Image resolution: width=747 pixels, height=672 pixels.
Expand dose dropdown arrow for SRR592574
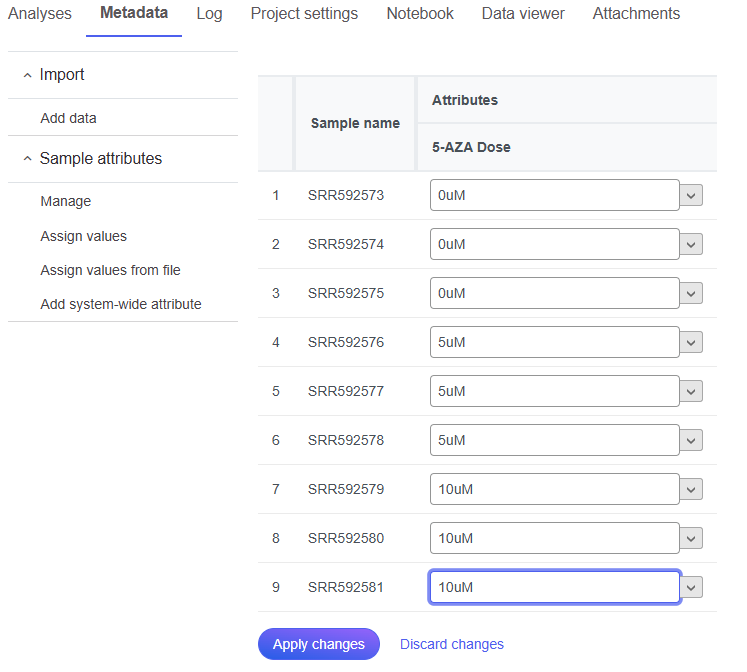tap(691, 245)
